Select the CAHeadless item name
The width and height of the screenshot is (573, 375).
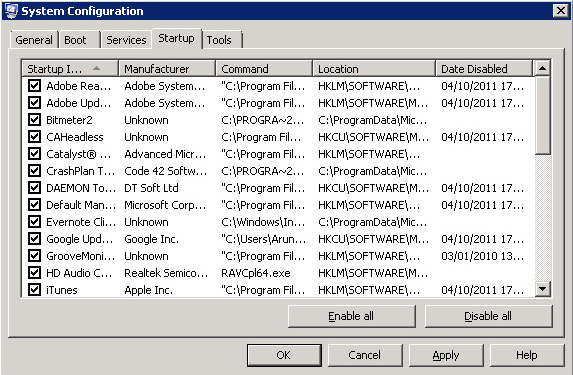75,137
